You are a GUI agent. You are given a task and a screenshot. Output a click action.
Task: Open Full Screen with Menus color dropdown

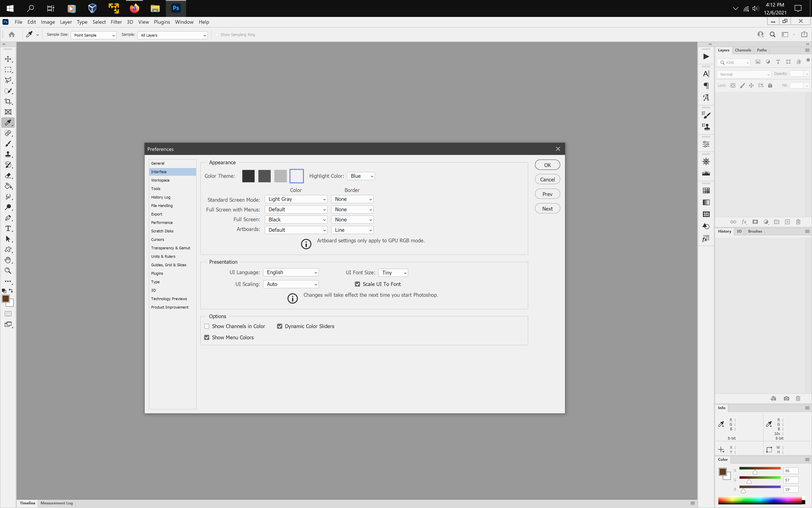[296, 210]
